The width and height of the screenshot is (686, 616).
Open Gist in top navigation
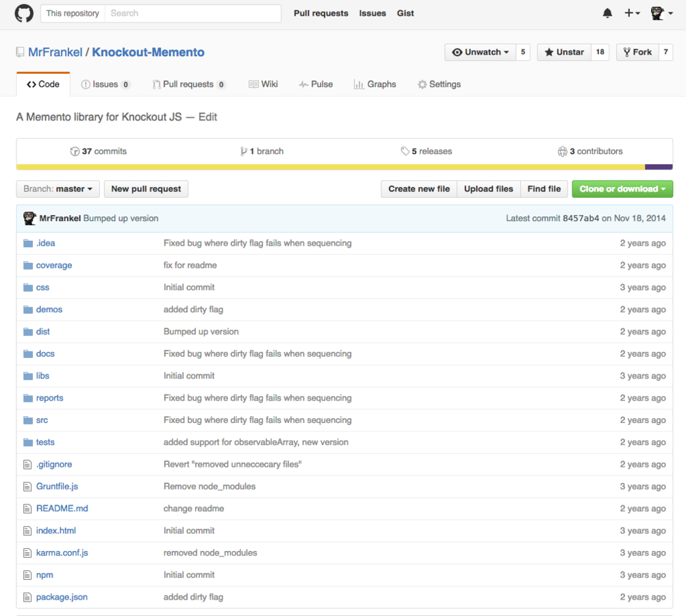(405, 13)
